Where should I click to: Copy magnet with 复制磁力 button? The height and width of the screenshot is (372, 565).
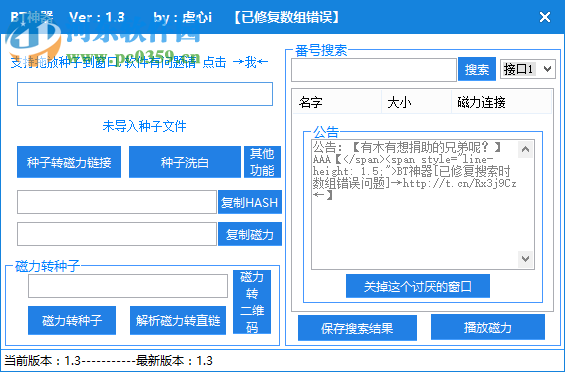point(250,234)
